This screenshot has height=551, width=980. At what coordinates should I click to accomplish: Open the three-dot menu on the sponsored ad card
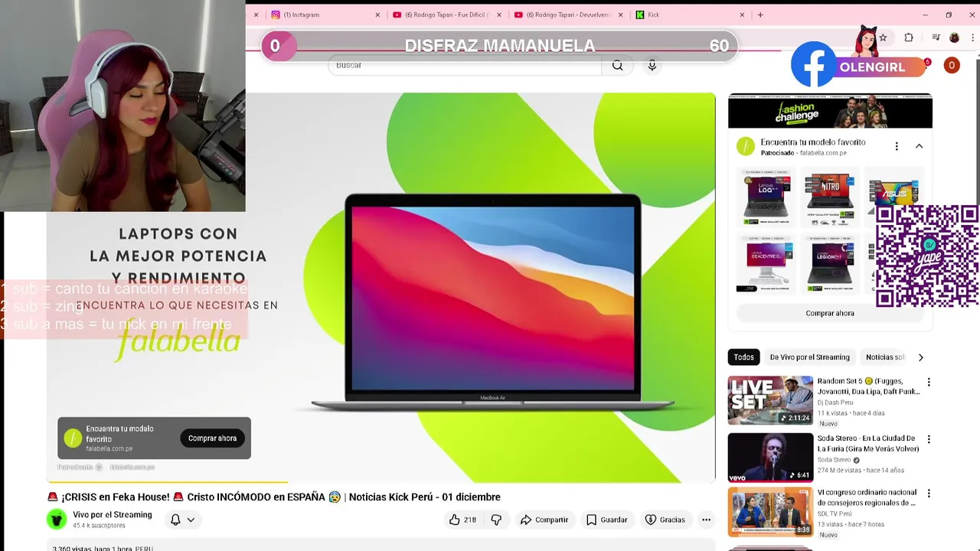(x=897, y=146)
